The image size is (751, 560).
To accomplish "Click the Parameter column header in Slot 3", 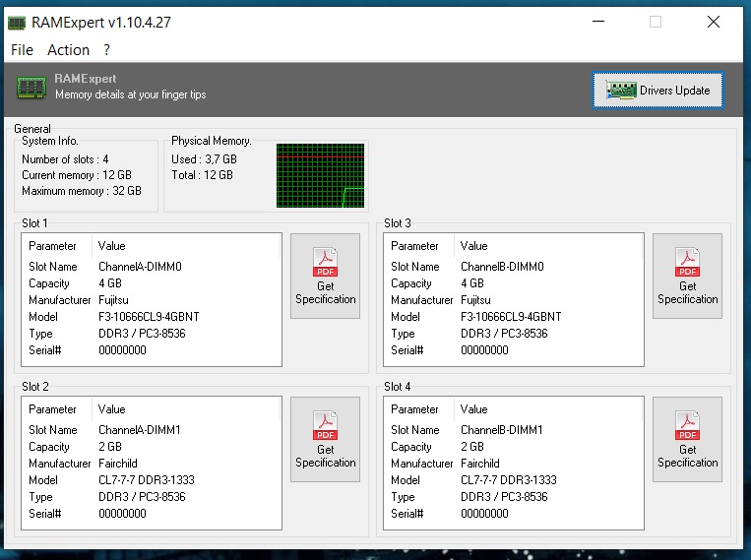I will tap(418, 246).
